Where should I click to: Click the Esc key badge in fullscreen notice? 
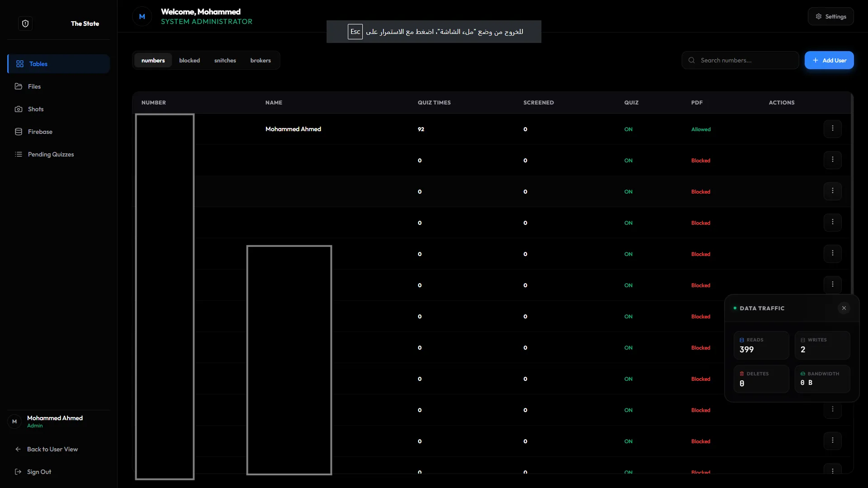tap(355, 32)
